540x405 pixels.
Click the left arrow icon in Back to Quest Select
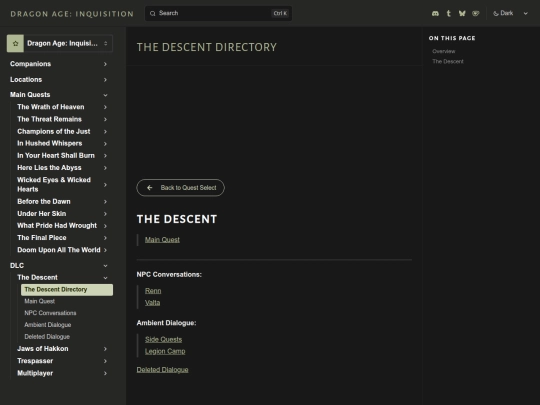tap(149, 188)
